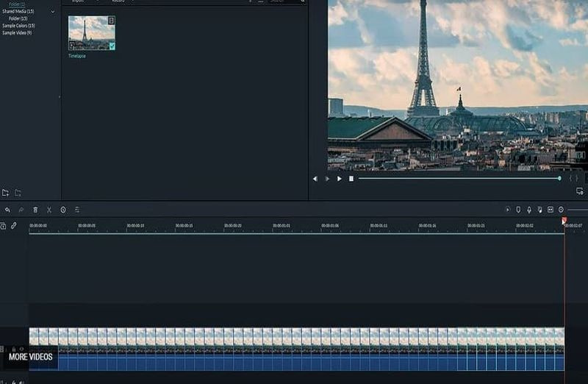
Task: Stop the preview playback
Action: pos(351,179)
